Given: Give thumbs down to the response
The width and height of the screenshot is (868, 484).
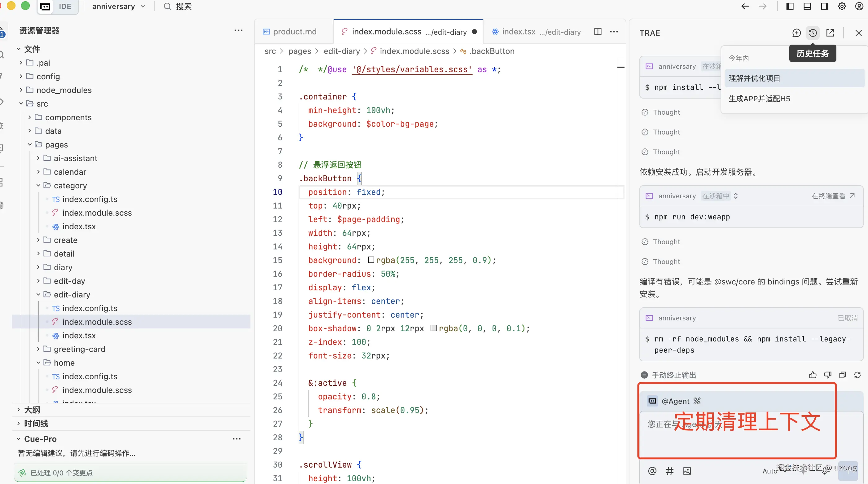Looking at the screenshot, I should point(827,375).
